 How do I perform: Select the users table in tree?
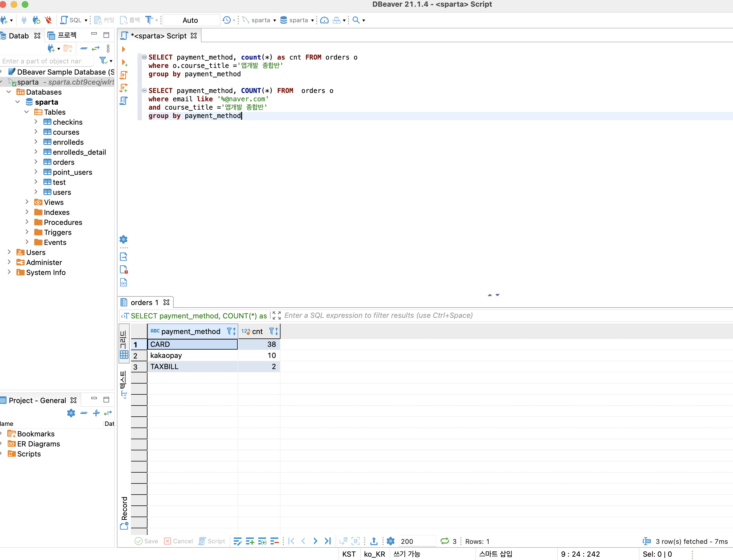point(62,192)
